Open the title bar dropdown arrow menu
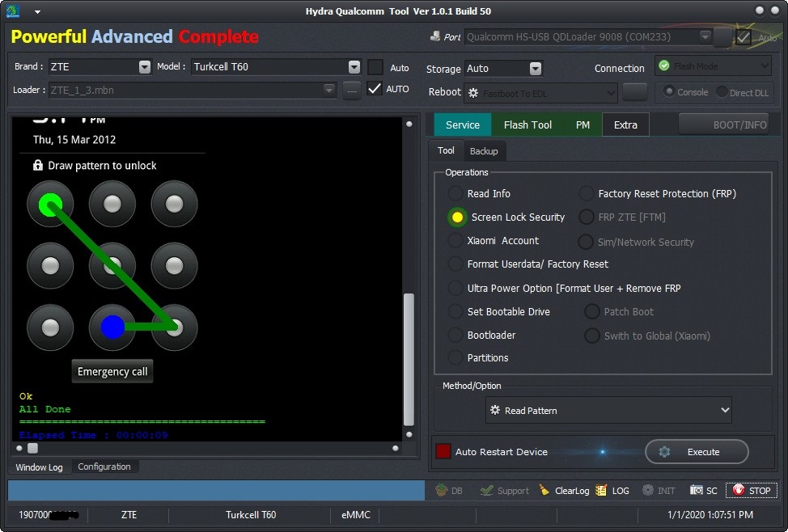788x532 pixels. (x=37, y=11)
